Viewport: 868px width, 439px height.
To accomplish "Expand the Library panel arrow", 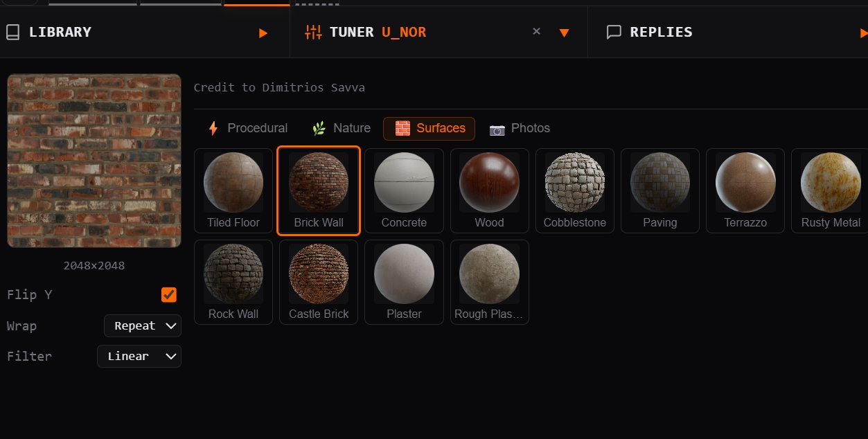I will (x=263, y=33).
